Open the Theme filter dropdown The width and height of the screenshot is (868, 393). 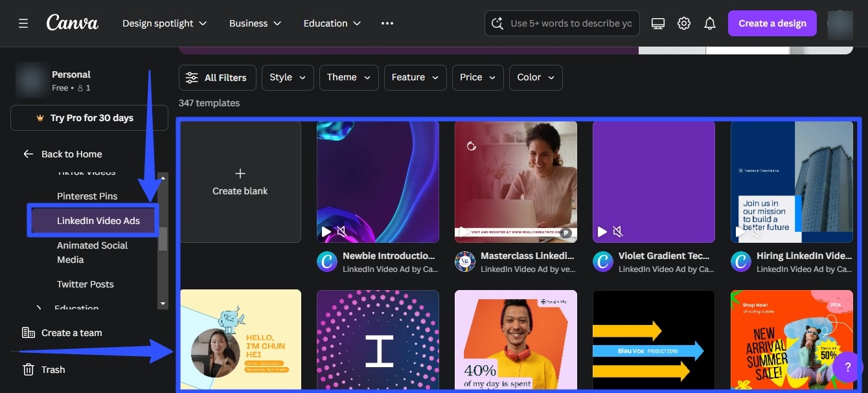348,77
